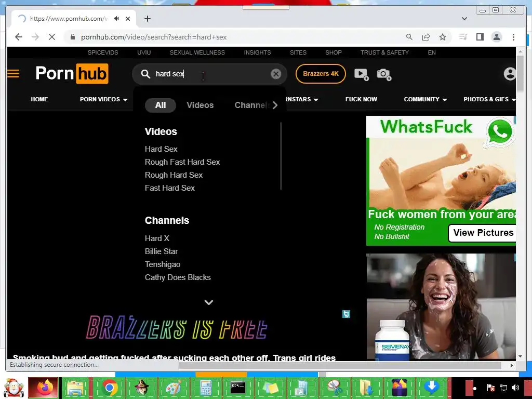Open the INSIGHTS top link
This screenshot has height=399, width=532.
(257, 52)
